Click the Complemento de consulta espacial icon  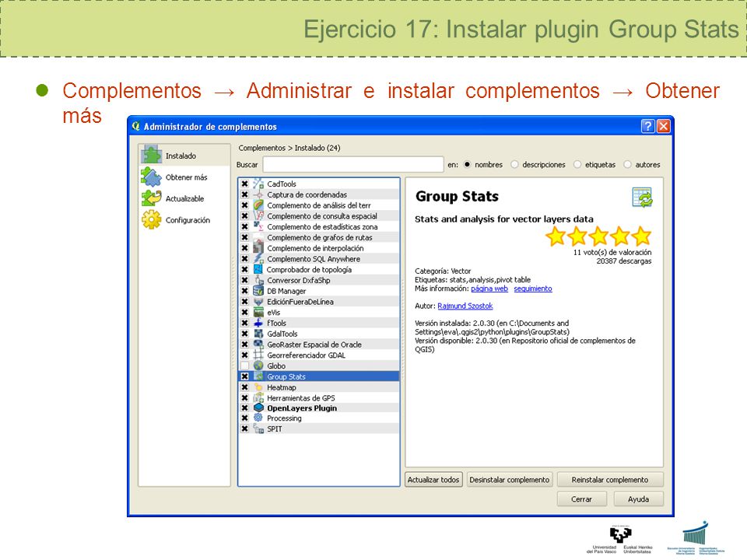pyautogui.click(x=258, y=216)
